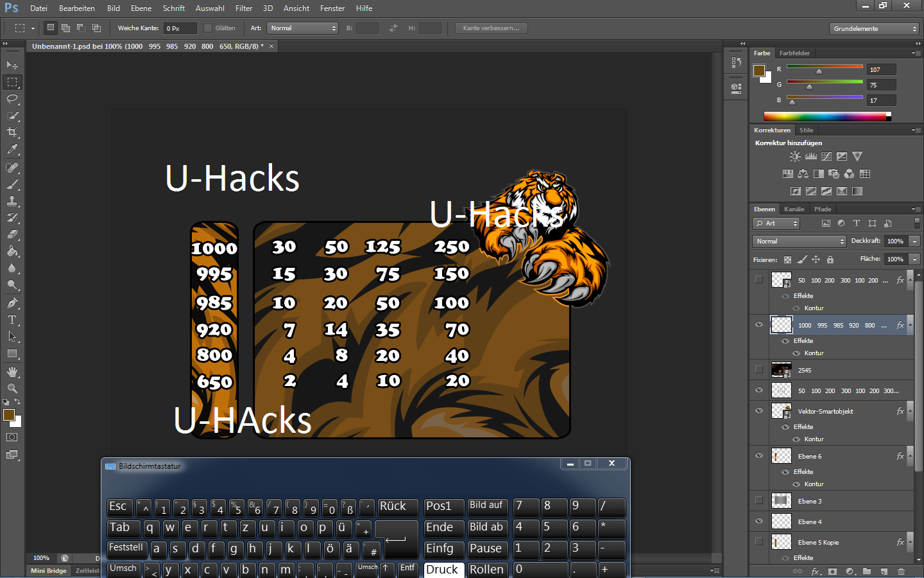The width and height of the screenshot is (924, 578).
Task: Open the layer blend mode dropdown
Action: (x=799, y=241)
